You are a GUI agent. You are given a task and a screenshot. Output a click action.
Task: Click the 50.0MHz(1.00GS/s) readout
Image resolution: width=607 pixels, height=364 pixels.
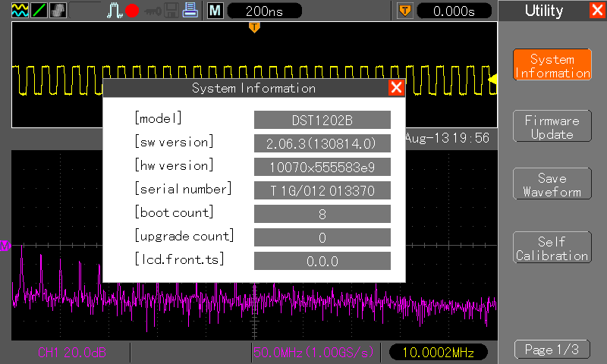pos(314,352)
